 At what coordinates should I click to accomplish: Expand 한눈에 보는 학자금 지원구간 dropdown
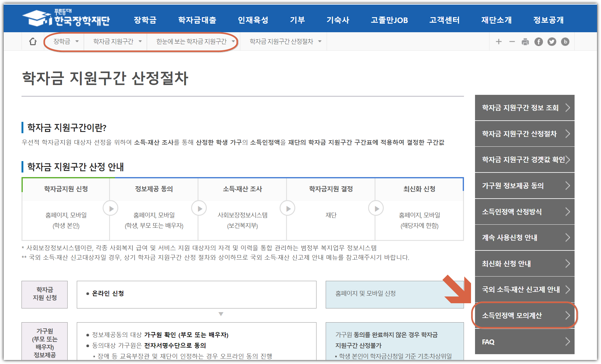tap(195, 41)
